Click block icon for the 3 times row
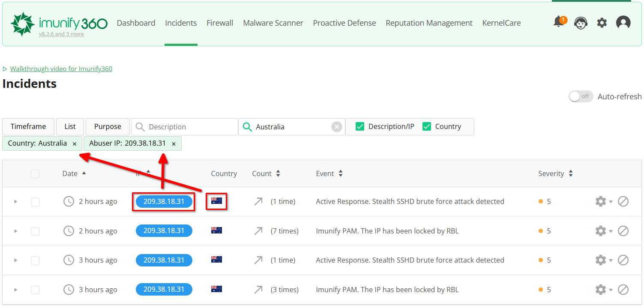644x308 pixels. click(x=623, y=290)
